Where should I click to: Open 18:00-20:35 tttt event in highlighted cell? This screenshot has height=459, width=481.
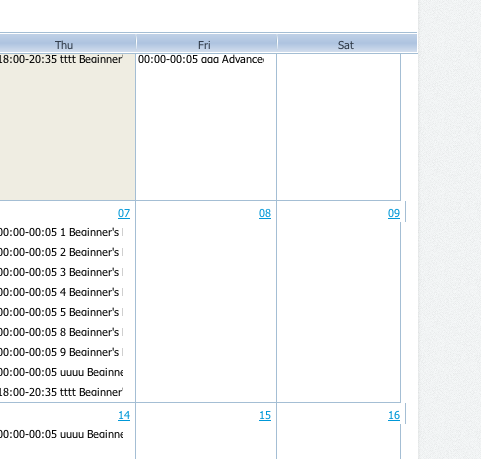(61, 59)
